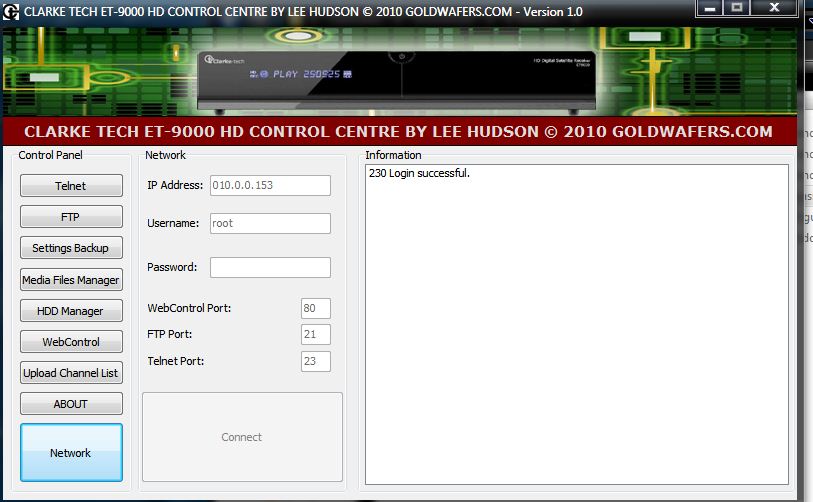Select the WebControl Port field

316,308
